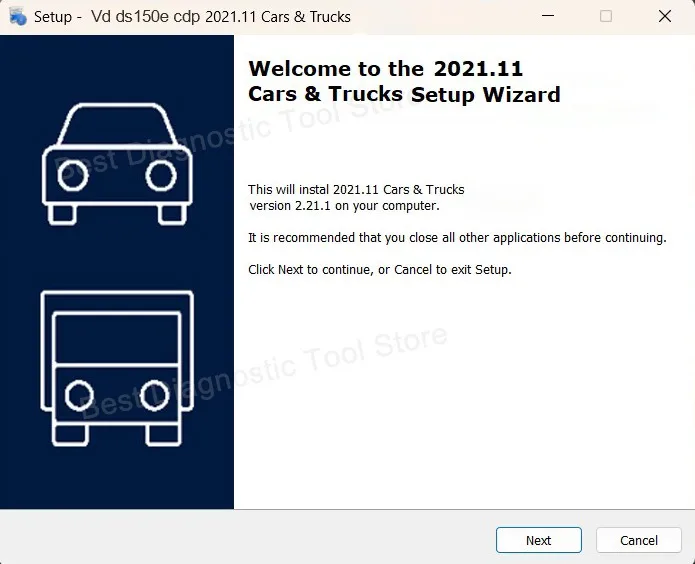
Task: Click the Cancel button
Action: tap(639, 540)
